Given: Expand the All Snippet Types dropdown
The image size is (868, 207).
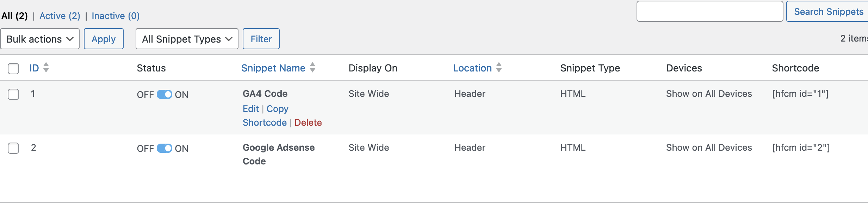Looking at the screenshot, I should [x=187, y=39].
